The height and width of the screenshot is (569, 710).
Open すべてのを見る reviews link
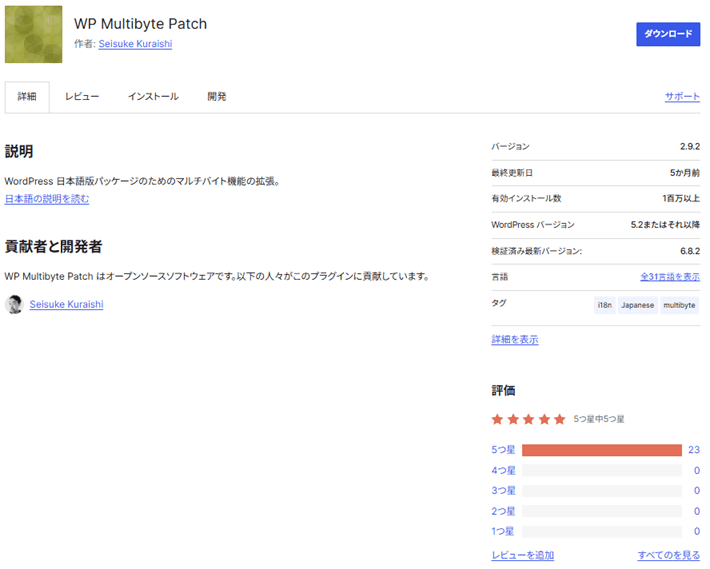click(669, 555)
